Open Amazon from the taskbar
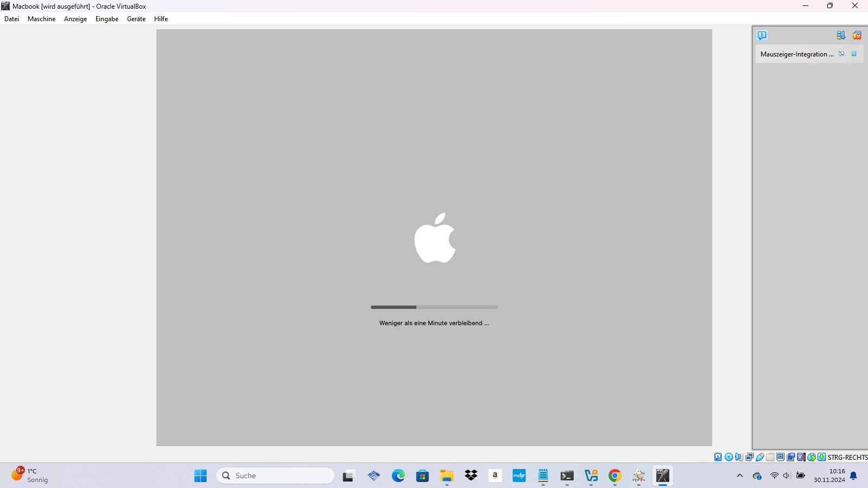This screenshot has height=488, width=868. 495,476
